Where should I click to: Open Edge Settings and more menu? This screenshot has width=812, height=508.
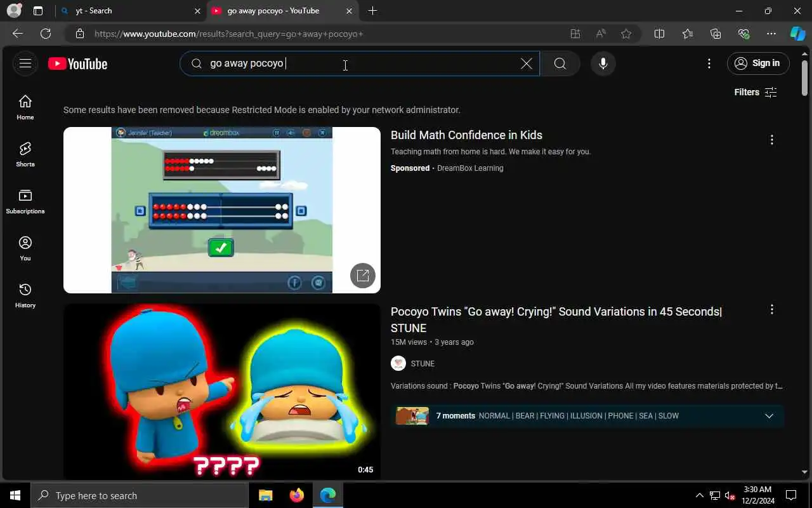coord(771,34)
